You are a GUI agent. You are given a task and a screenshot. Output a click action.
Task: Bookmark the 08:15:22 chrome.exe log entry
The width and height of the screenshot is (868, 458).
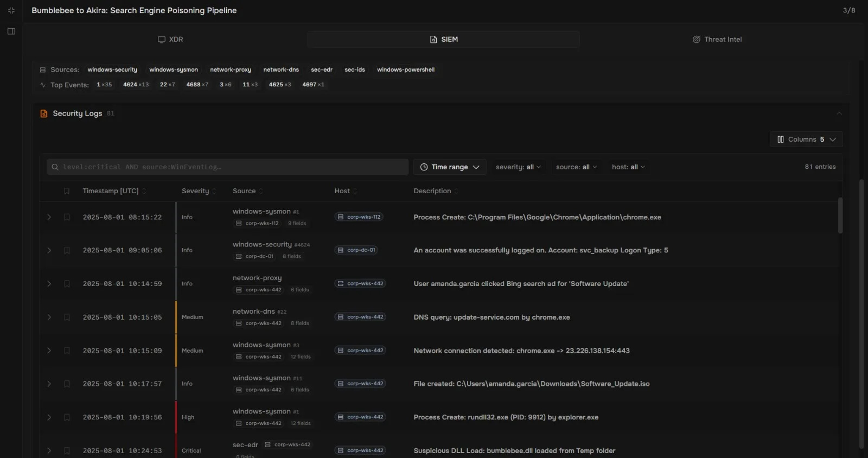67,217
